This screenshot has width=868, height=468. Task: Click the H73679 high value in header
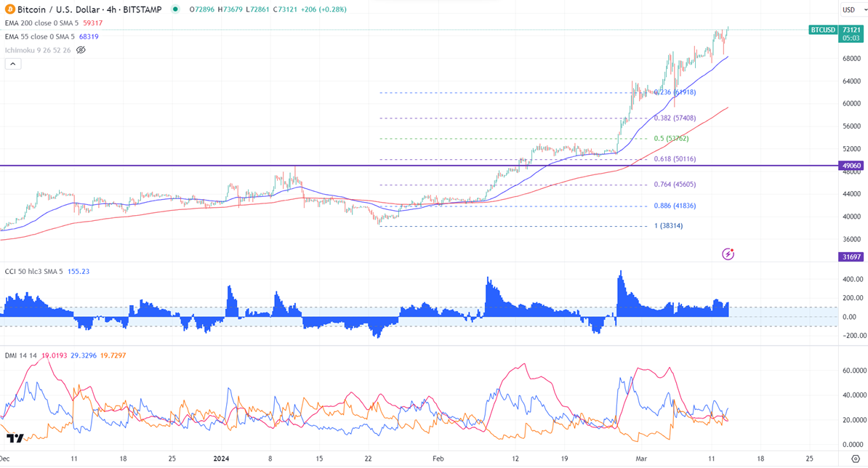coord(230,9)
